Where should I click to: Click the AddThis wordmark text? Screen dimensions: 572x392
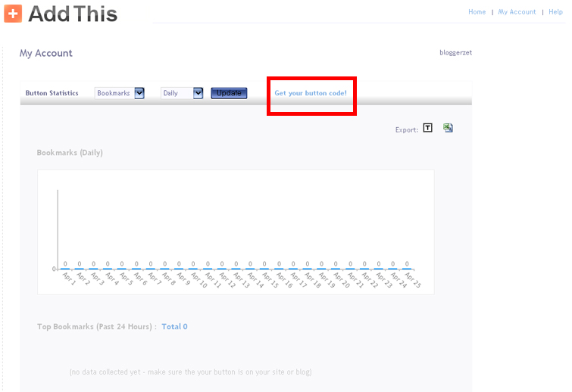click(73, 14)
